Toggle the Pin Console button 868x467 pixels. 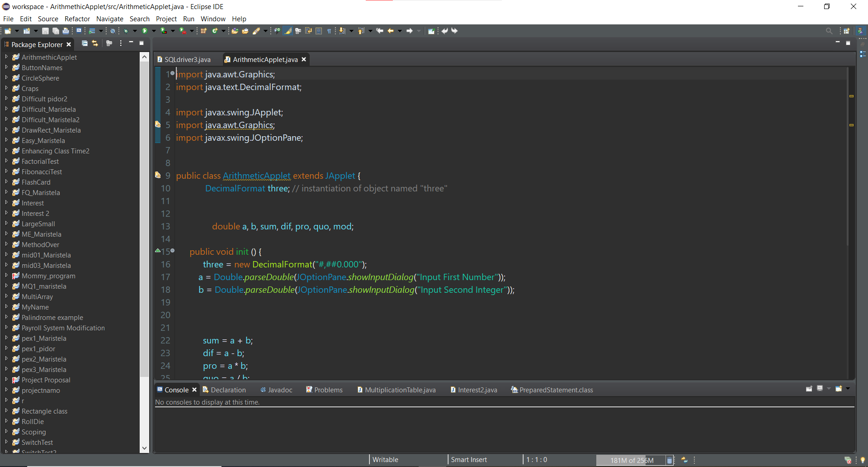[809, 389]
